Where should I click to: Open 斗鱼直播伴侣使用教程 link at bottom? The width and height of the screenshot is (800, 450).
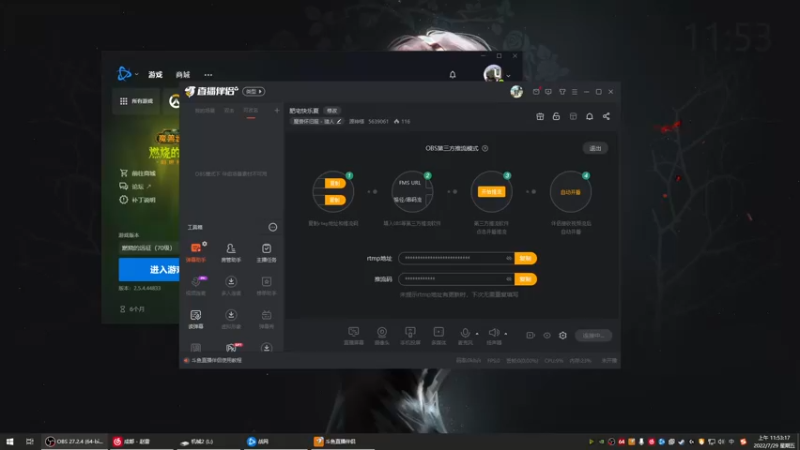[217, 360]
